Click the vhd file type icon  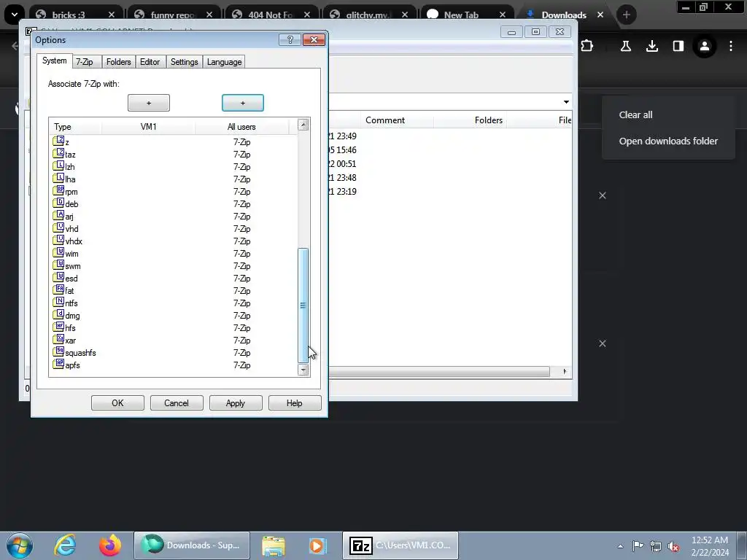(x=58, y=228)
